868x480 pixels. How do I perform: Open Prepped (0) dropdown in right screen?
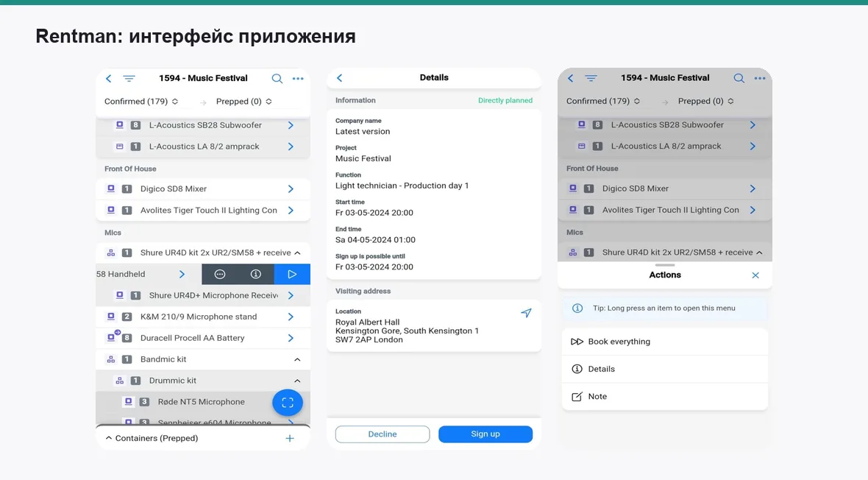pos(706,101)
